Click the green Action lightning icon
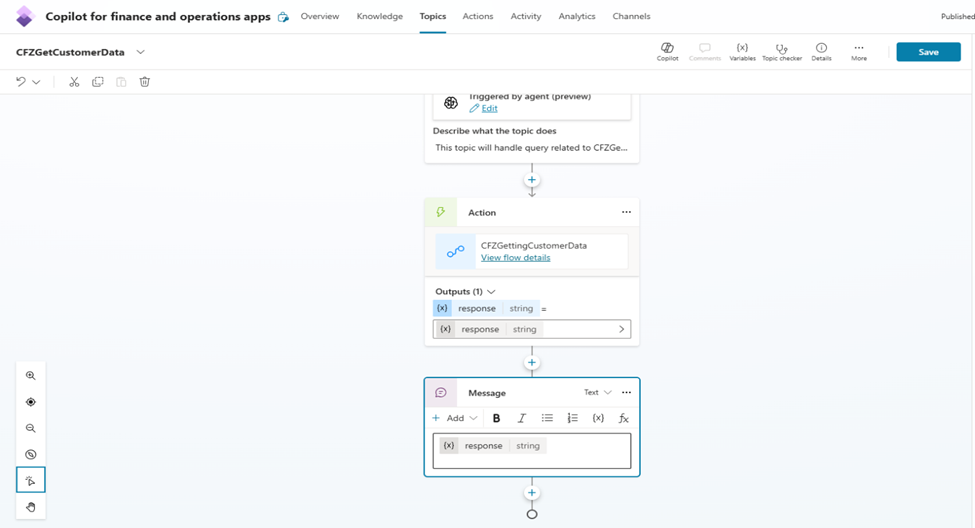 click(441, 212)
